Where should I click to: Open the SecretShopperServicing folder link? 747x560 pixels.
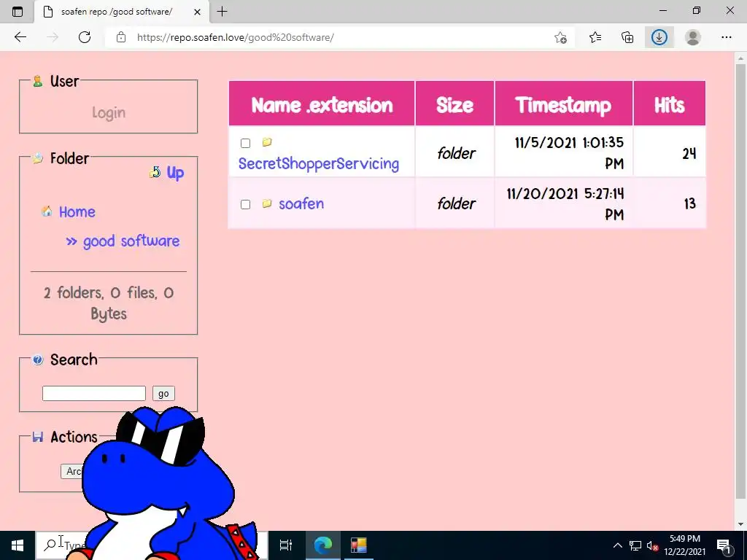tap(319, 164)
